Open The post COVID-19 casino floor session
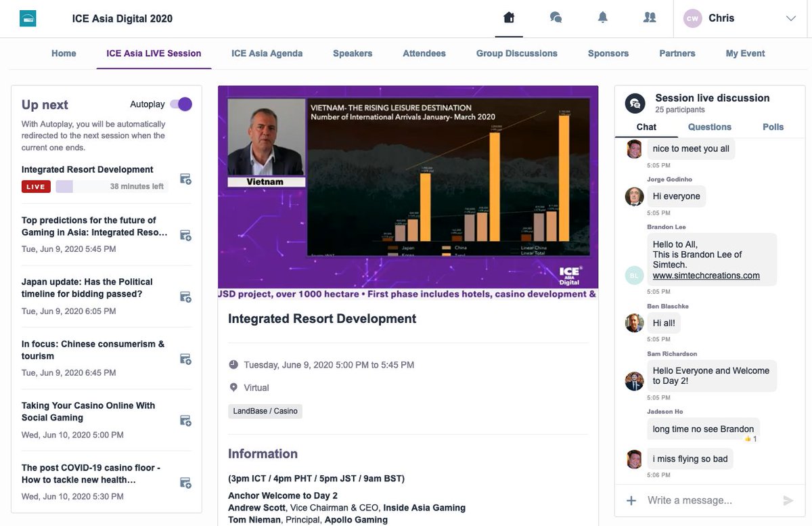This screenshot has height=526, width=812. point(91,474)
